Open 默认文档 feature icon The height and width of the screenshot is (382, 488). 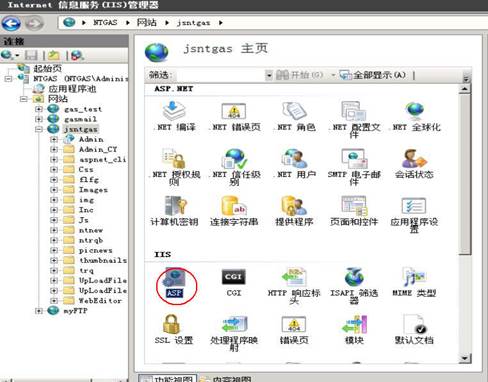[414, 324]
